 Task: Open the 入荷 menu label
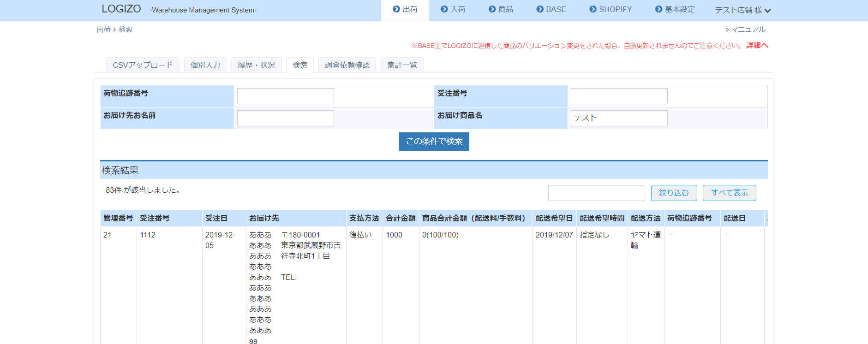click(x=458, y=9)
